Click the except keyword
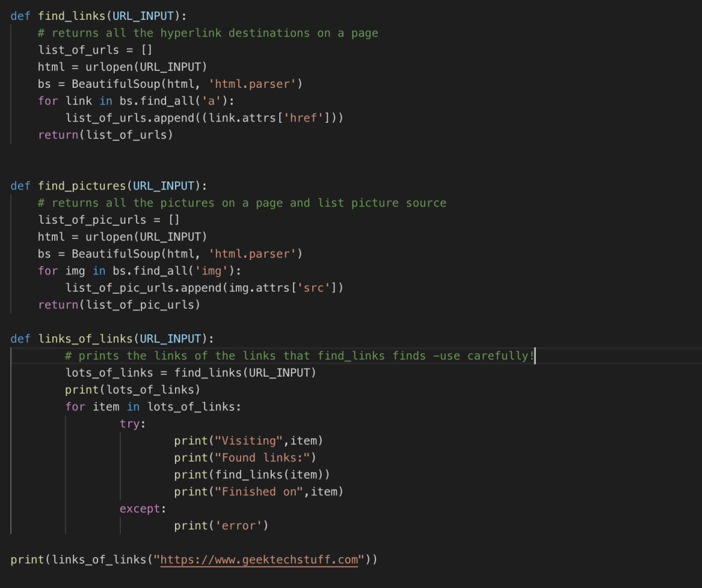Viewport: 702px width, 588px height. (x=139, y=508)
